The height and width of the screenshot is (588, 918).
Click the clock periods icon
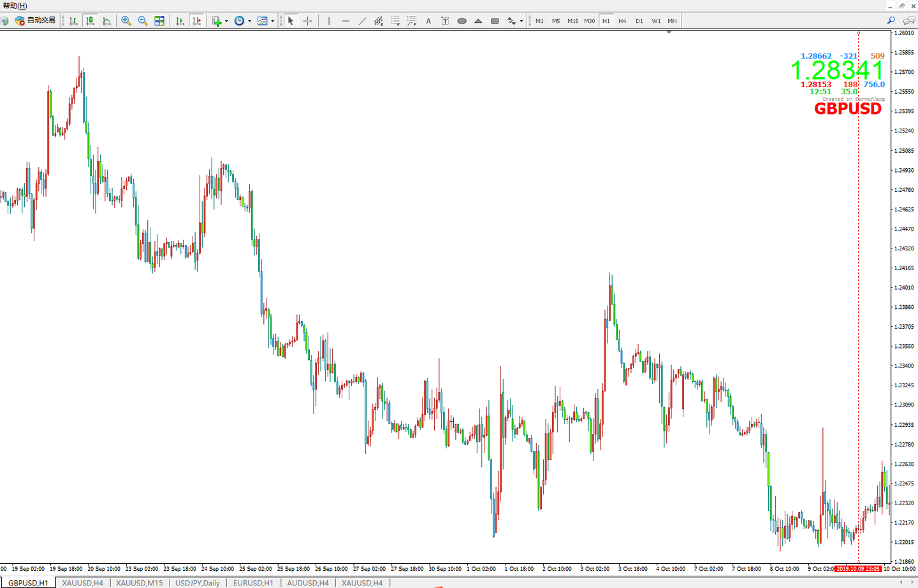239,20
